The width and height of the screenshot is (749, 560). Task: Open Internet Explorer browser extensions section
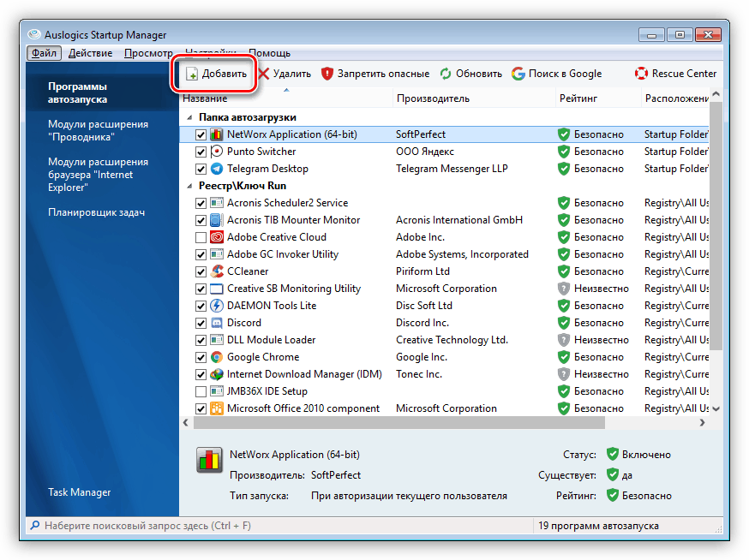[x=98, y=175]
